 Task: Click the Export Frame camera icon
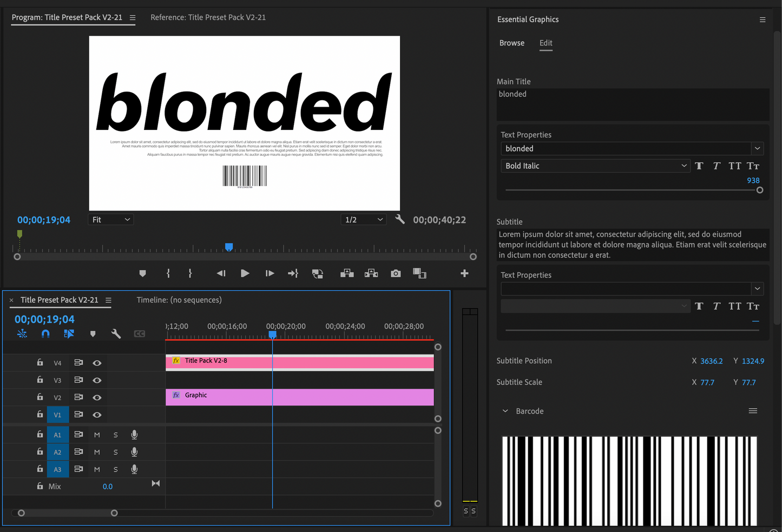396,274
